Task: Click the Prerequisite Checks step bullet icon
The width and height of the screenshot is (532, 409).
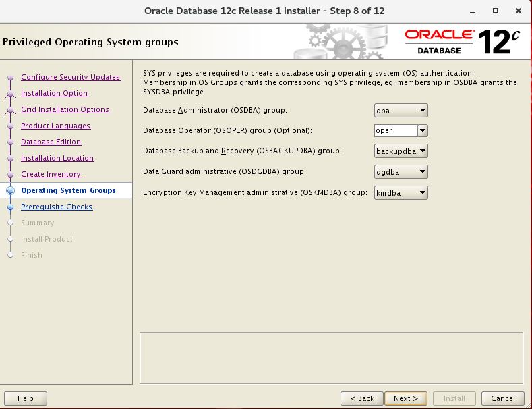Action: [11, 207]
